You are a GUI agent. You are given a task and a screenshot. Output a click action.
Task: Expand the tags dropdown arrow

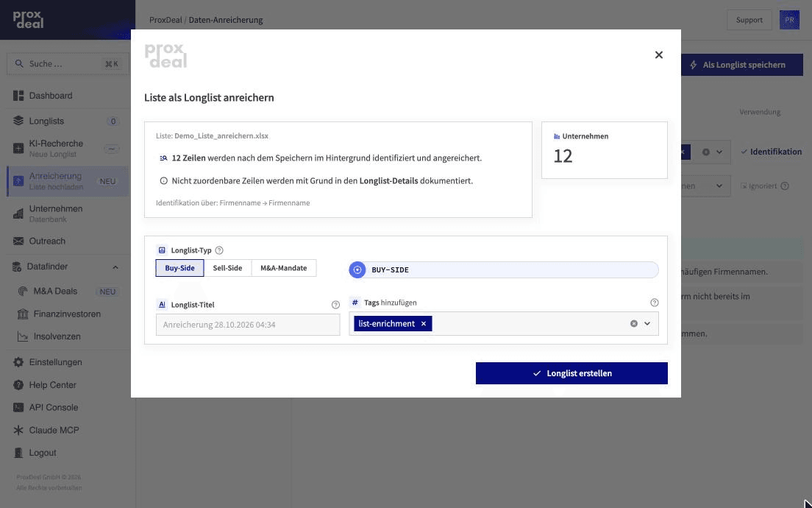pyautogui.click(x=647, y=323)
